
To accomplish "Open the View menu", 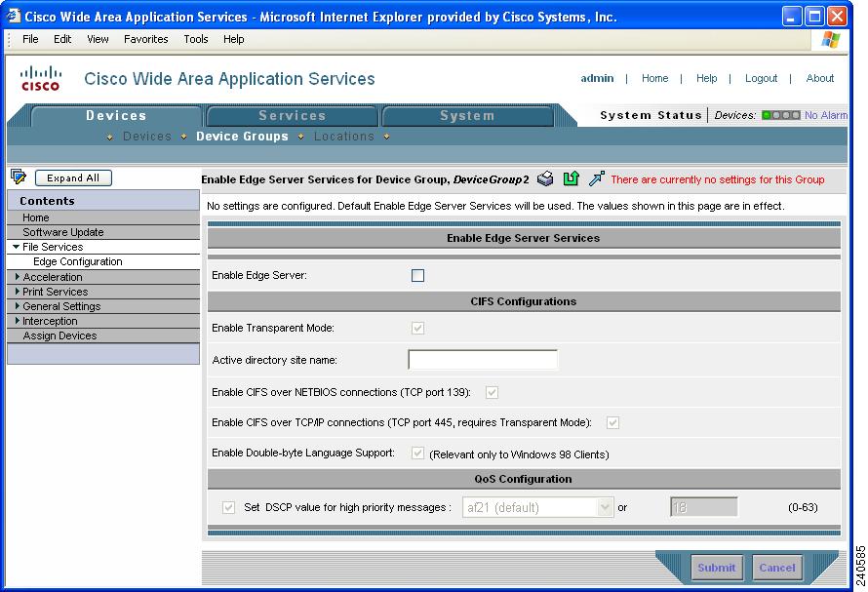I will pyautogui.click(x=98, y=39).
